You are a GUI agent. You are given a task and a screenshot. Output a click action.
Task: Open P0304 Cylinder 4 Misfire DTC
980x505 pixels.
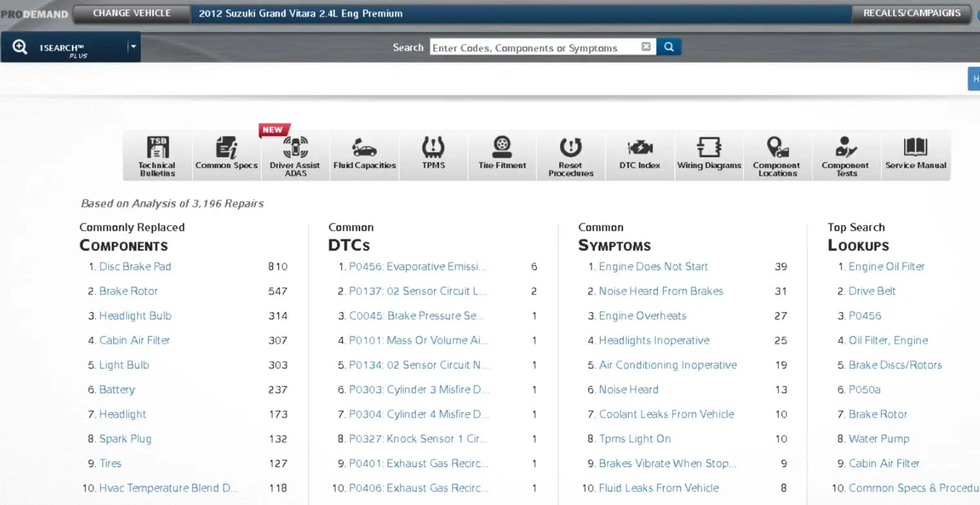[x=419, y=414]
